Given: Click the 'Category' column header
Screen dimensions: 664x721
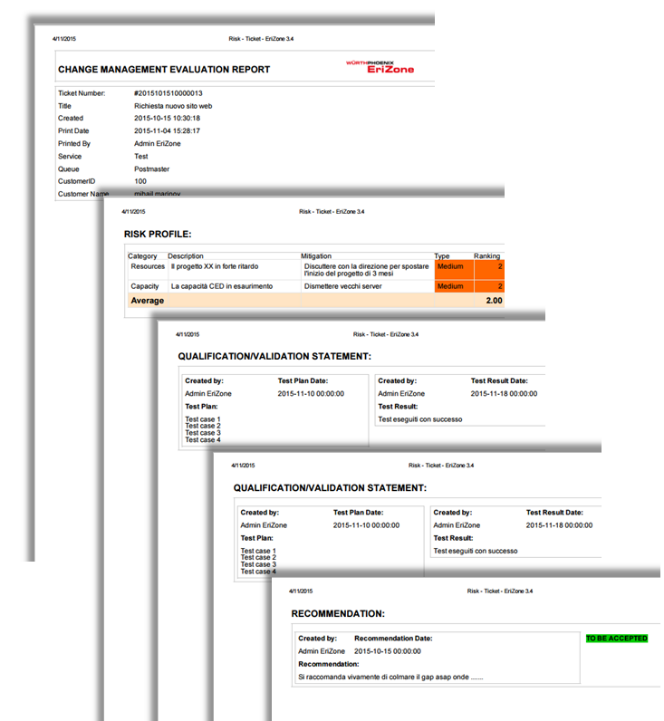Looking at the screenshot, I should tap(142, 256).
